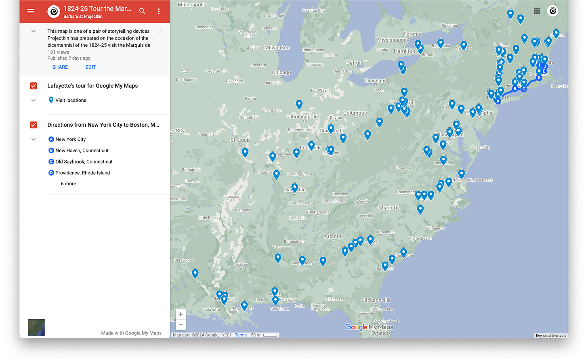Uncheck the Directions from New York City layer
The width and height of the screenshot is (588, 364).
(34, 125)
